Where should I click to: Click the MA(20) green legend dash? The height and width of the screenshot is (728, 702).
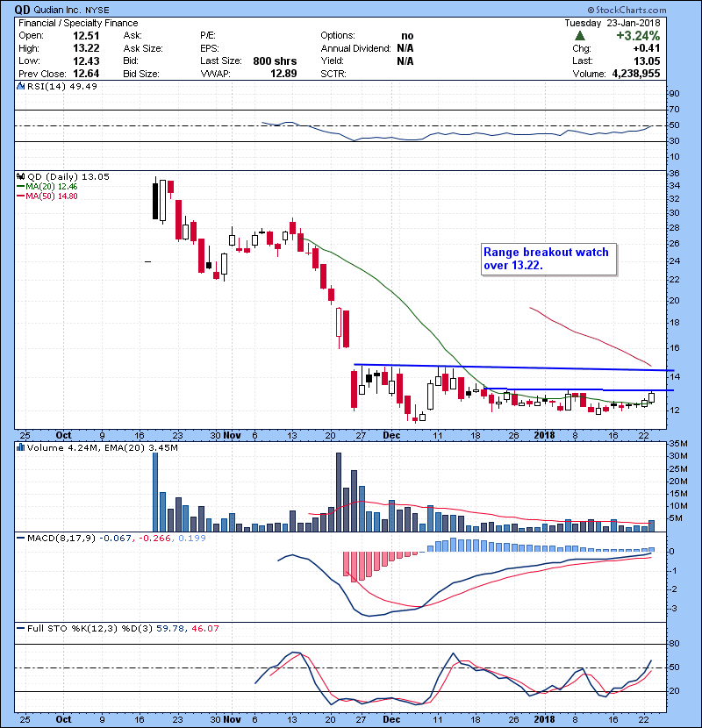pos(21,187)
